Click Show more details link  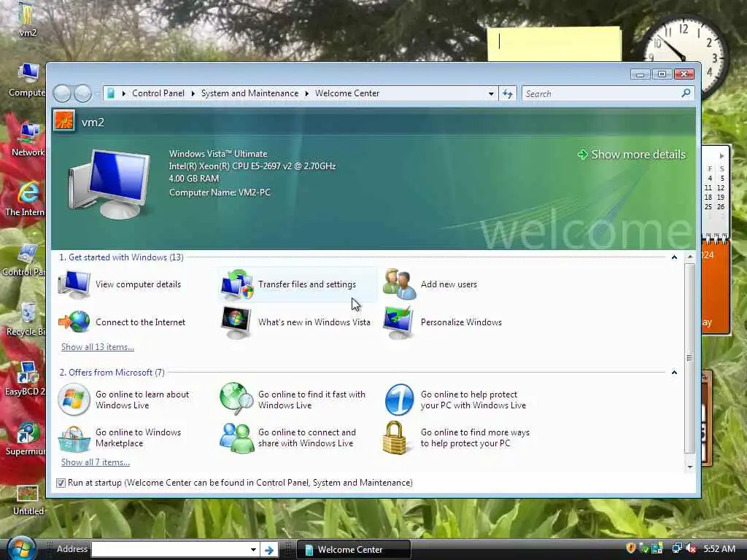(632, 155)
